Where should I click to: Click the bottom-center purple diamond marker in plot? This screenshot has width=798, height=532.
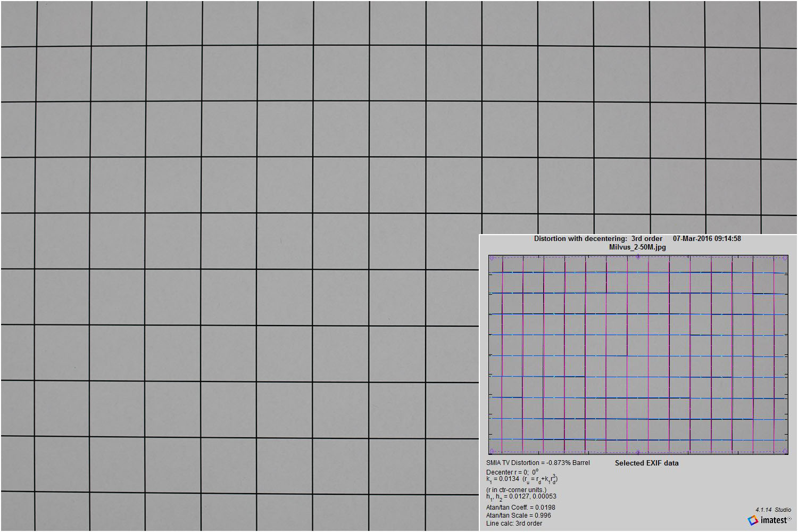[638, 452]
